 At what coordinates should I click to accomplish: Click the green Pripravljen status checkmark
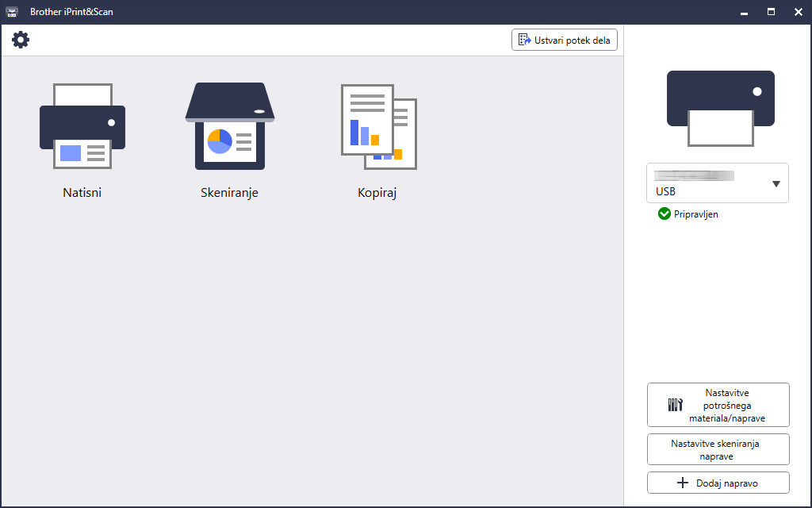664,214
